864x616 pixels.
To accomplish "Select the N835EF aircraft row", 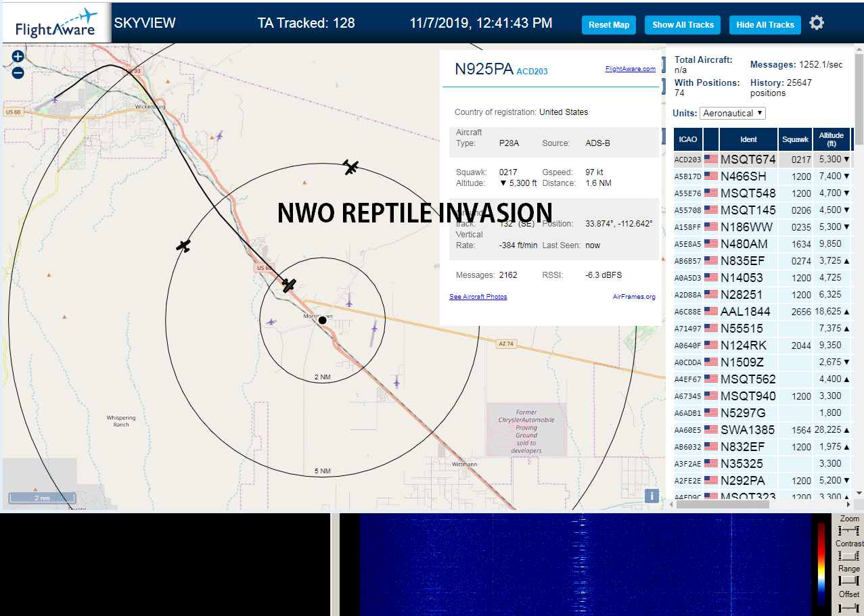I will 763,261.
